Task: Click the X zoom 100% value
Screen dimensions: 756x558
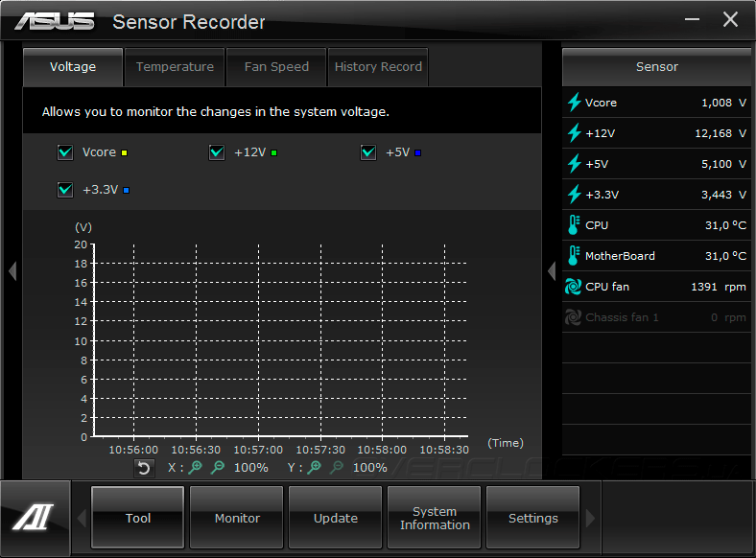Action: click(x=250, y=468)
